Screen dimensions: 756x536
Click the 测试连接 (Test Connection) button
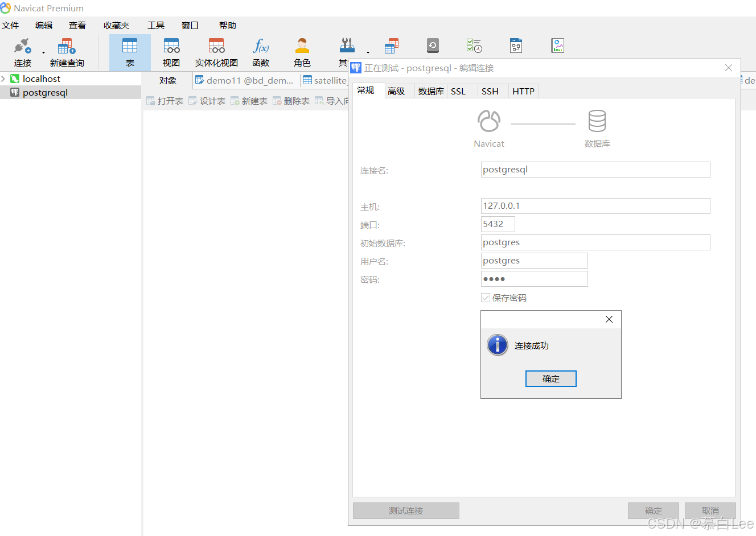[406, 510]
